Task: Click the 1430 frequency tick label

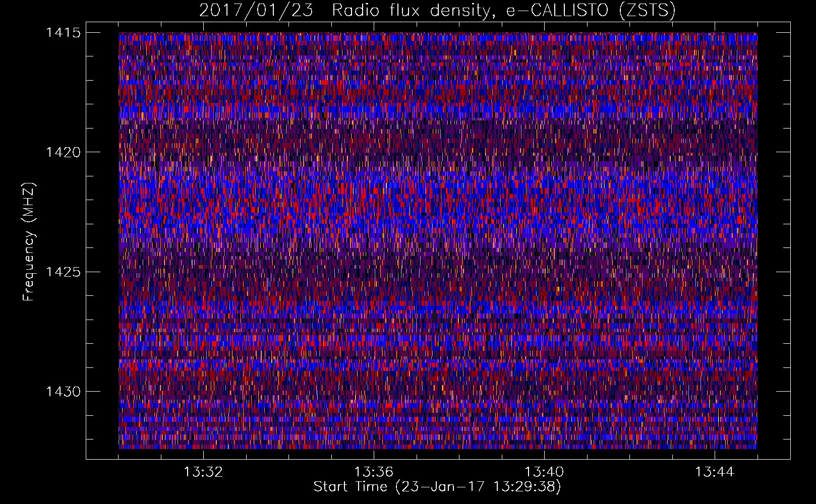Action: [x=63, y=392]
